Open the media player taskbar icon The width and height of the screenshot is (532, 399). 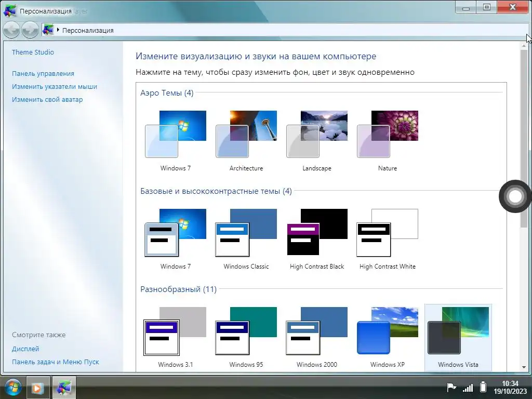click(37, 388)
